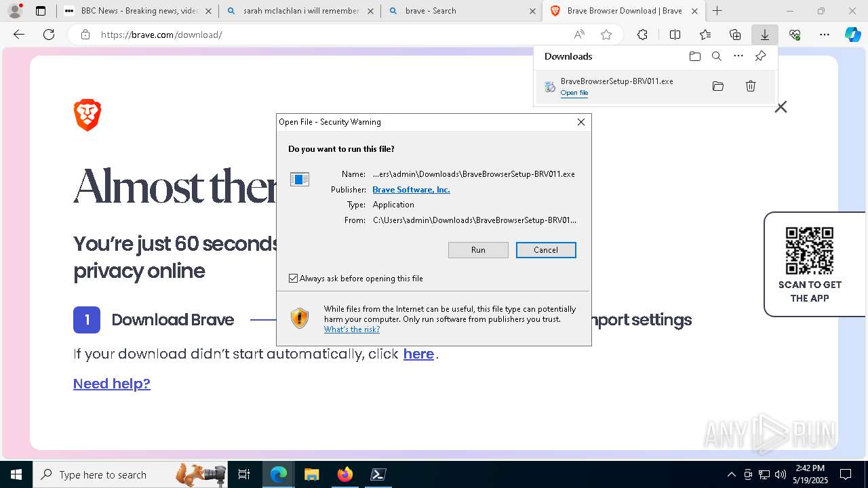Open the Copilot icon
The image size is (868, 488).
[x=852, y=35]
